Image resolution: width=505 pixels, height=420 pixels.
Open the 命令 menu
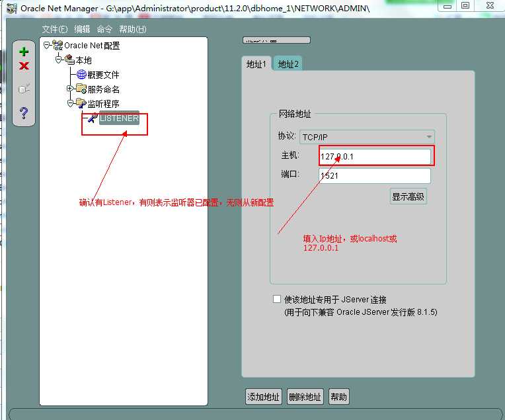[x=104, y=29]
